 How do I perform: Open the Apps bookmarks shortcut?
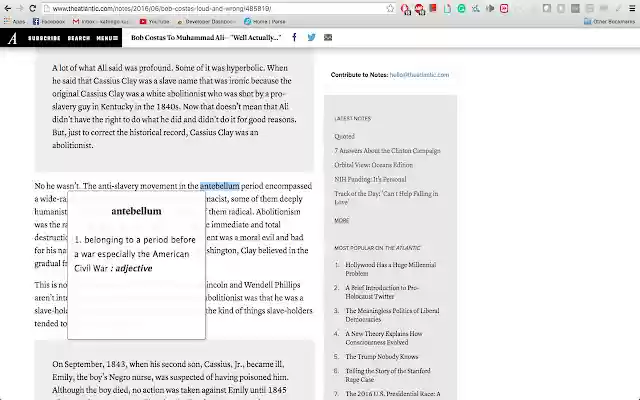coord(15,22)
